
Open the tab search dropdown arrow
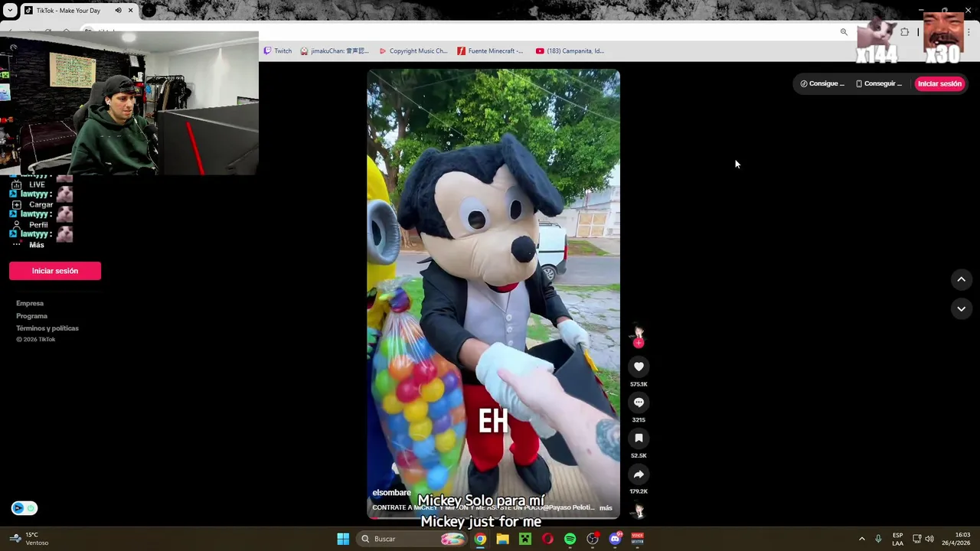click(x=9, y=10)
